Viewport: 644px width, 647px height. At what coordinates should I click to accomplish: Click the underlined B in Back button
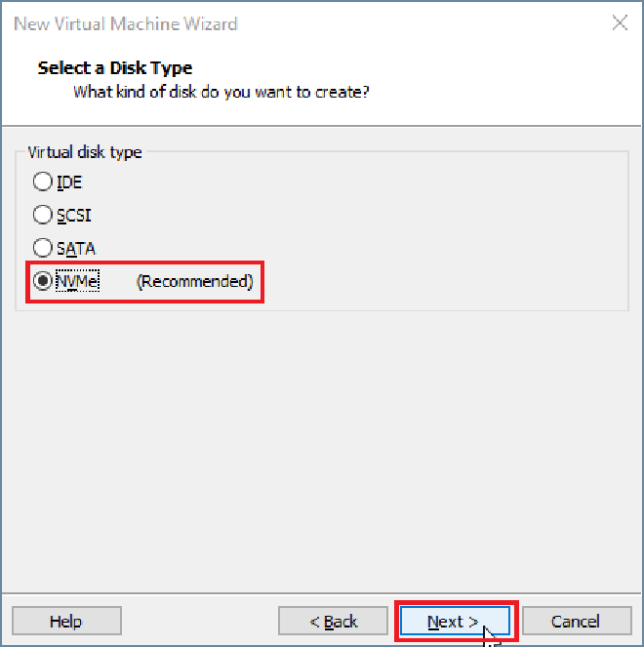click(329, 622)
